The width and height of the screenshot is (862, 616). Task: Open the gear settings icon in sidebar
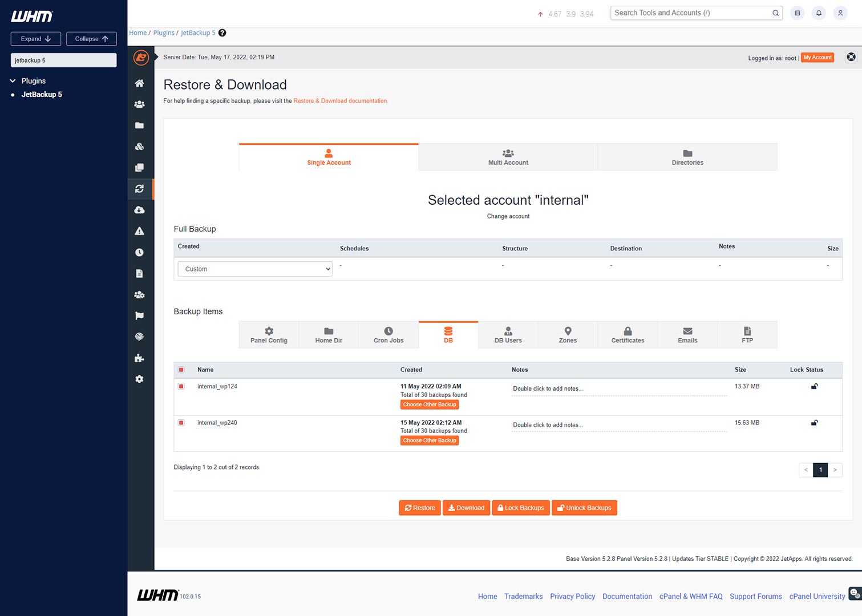tap(139, 379)
